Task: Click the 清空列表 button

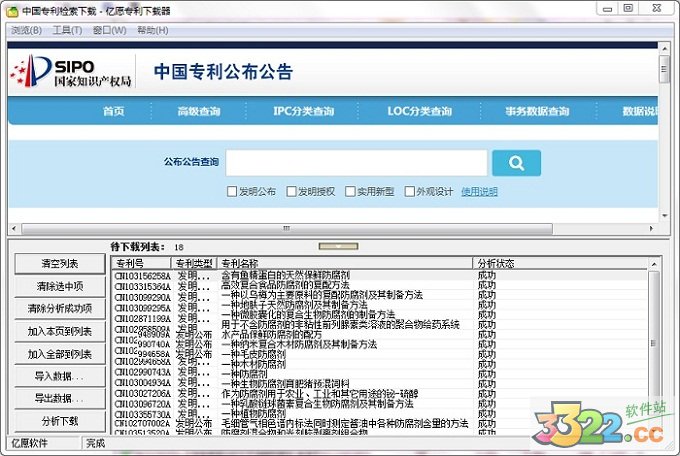Action: tap(60, 263)
